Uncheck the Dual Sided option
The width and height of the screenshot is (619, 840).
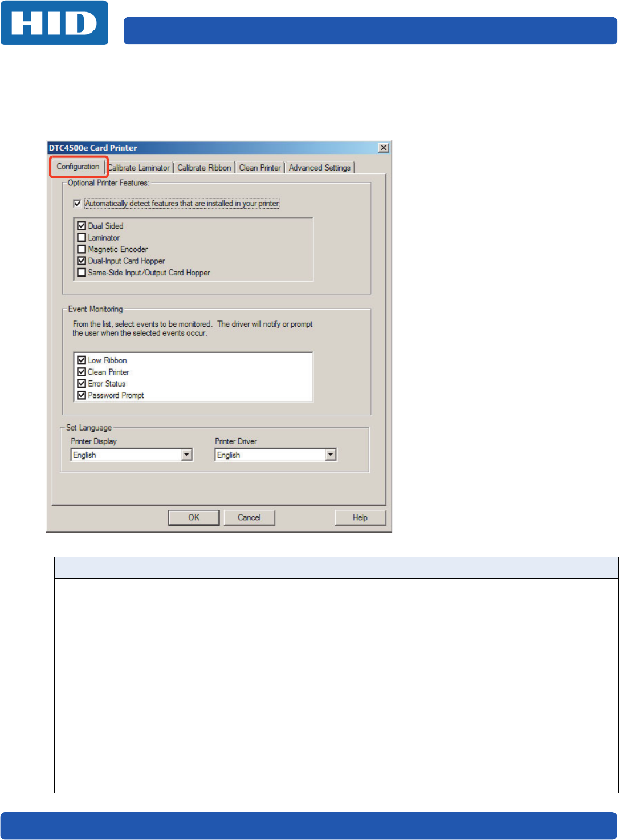[x=82, y=226]
